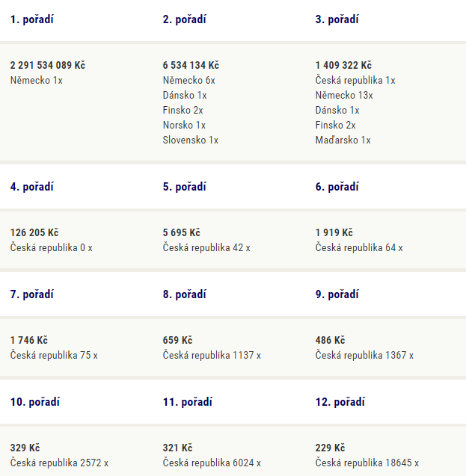Click the 12. pořadí heading
The width and height of the screenshot is (466, 476).
point(340,402)
